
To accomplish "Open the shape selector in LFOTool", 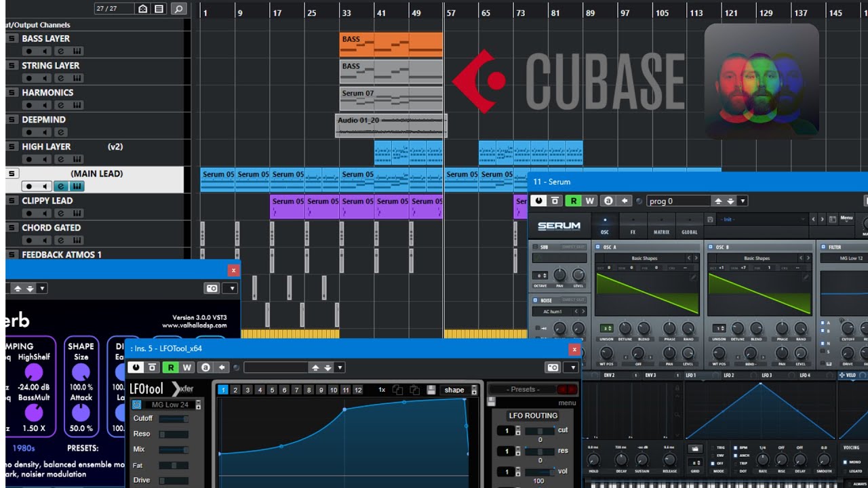I will [458, 390].
